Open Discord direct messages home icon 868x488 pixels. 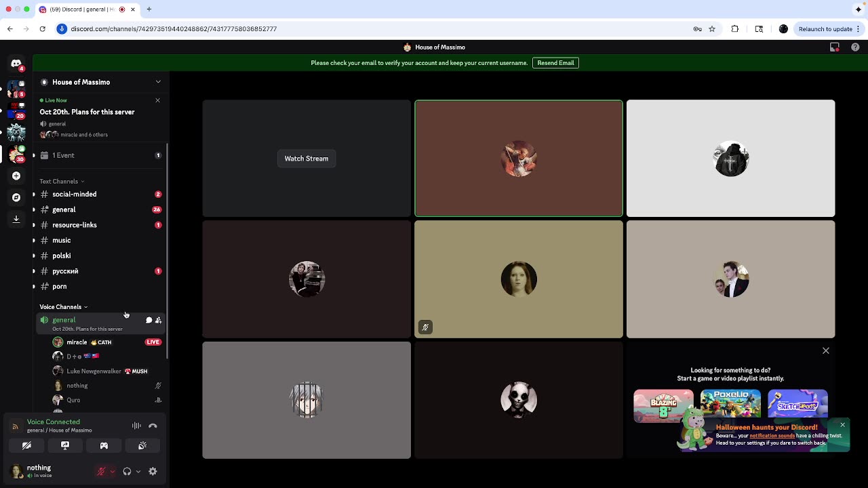(x=16, y=63)
